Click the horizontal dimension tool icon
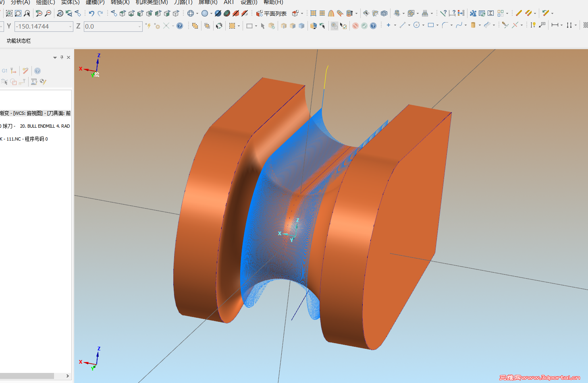Image resolution: width=588 pixels, height=383 pixels. tap(555, 25)
